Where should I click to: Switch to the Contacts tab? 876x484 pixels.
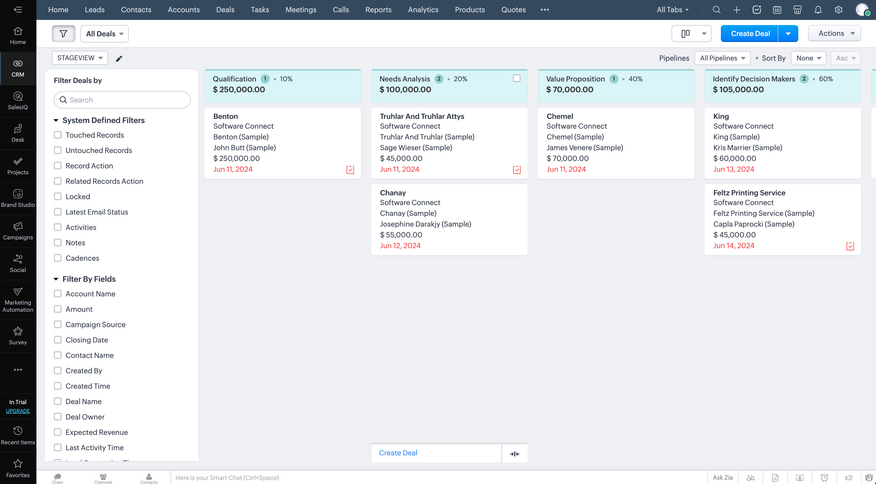[x=136, y=10]
